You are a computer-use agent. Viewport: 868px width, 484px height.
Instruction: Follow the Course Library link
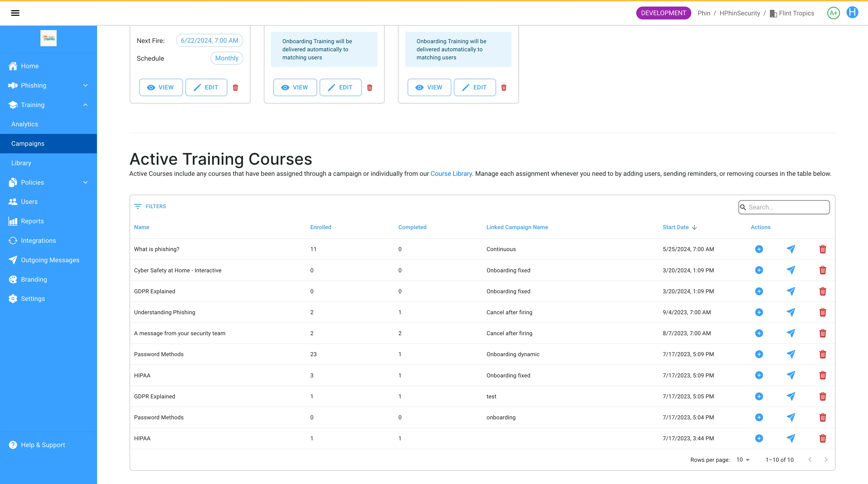click(451, 174)
